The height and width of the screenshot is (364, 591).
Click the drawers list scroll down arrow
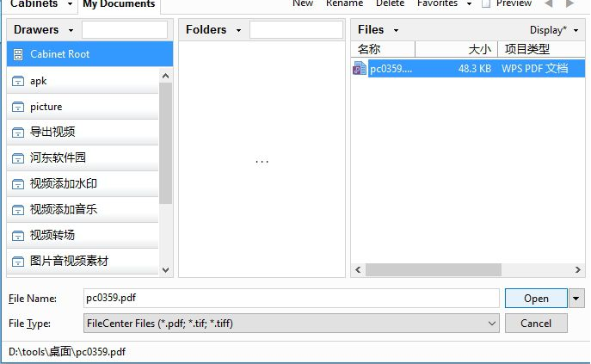pos(165,269)
